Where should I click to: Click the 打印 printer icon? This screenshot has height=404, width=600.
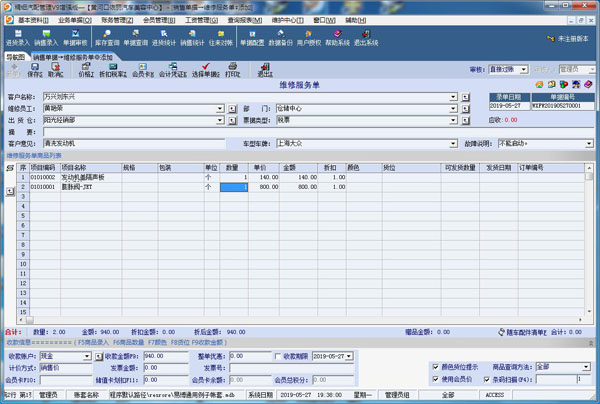coord(232,71)
